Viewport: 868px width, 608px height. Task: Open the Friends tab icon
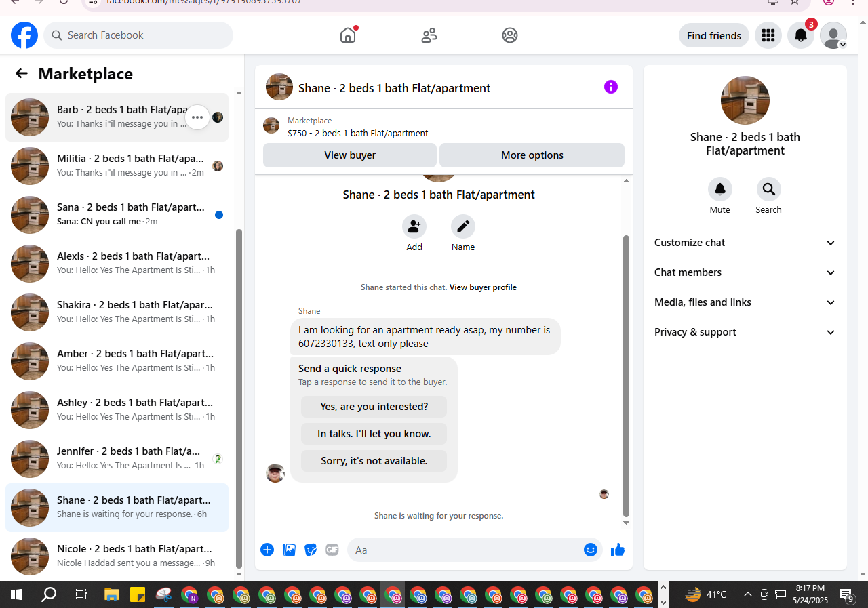(429, 35)
